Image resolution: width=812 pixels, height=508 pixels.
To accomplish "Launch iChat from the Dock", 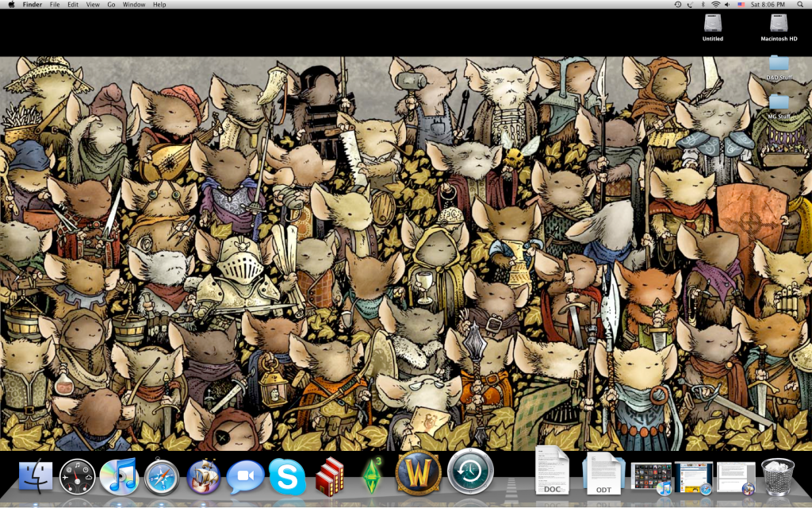I will click(x=245, y=477).
